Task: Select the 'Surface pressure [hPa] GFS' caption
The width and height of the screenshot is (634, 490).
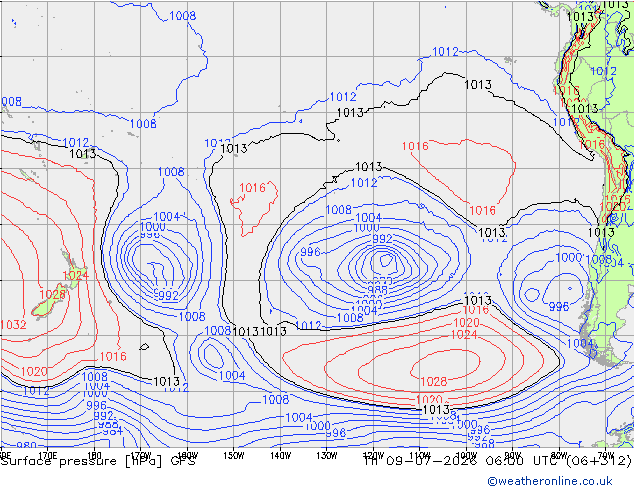Action: click(x=98, y=461)
